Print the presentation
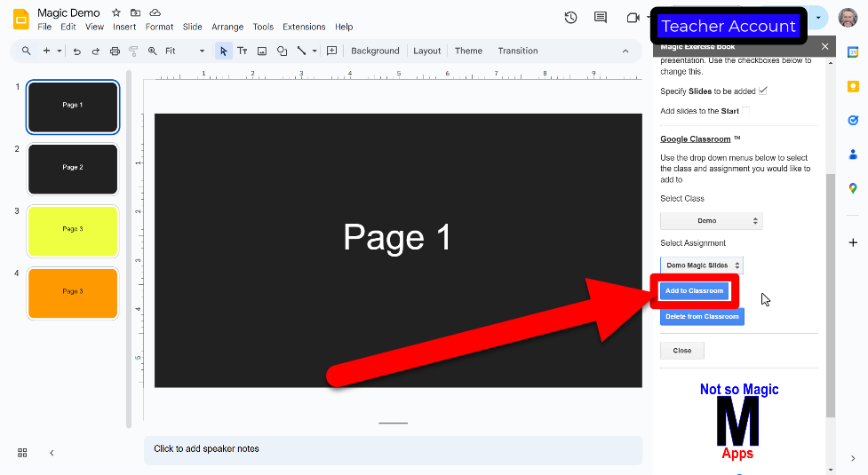This screenshot has width=868, height=475. click(x=115, y=51)
